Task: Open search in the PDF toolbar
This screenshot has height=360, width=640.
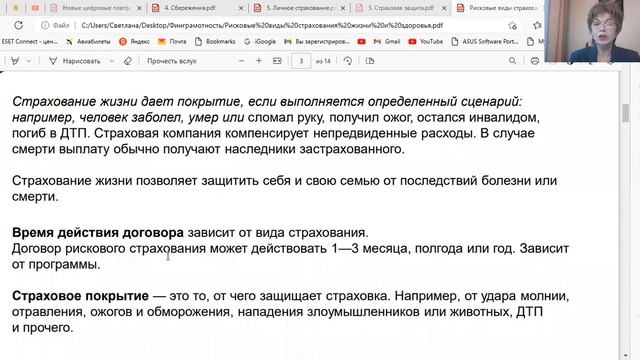Action: click(512, 61)
